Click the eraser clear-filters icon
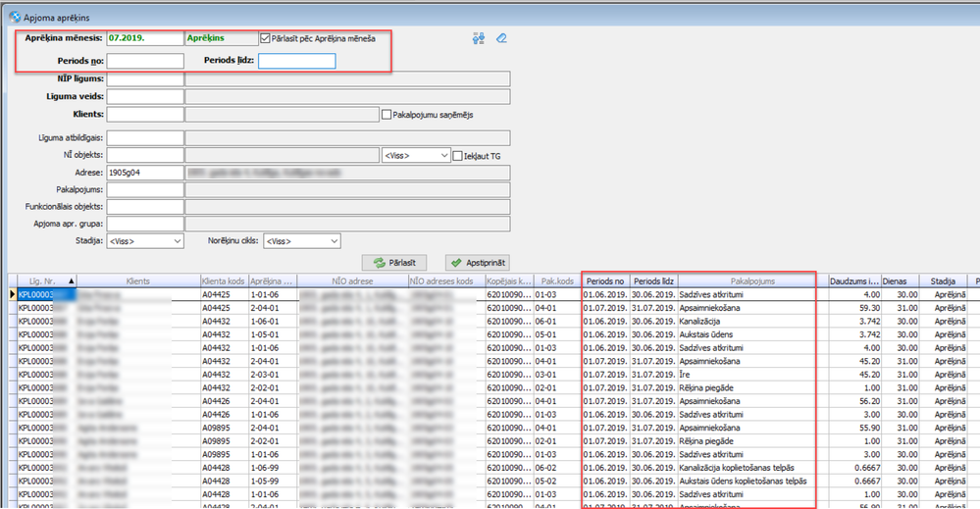 [x=501, y=38]
